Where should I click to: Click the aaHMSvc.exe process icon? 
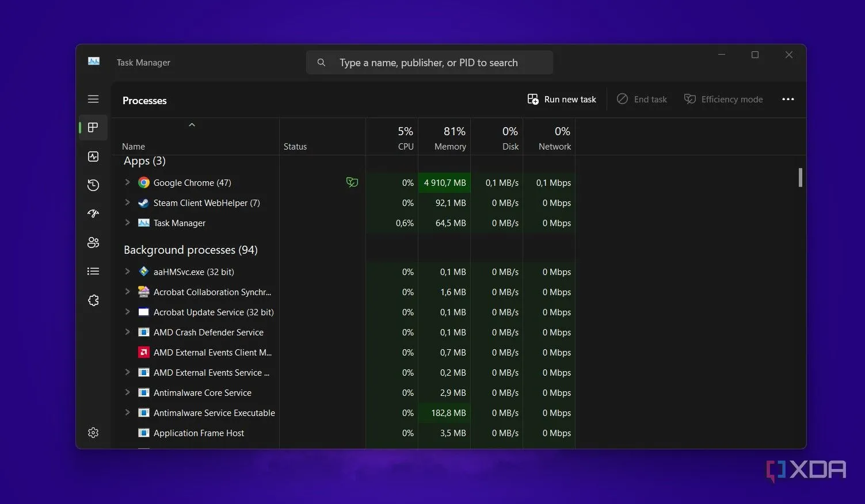click(x=144, y=272)
